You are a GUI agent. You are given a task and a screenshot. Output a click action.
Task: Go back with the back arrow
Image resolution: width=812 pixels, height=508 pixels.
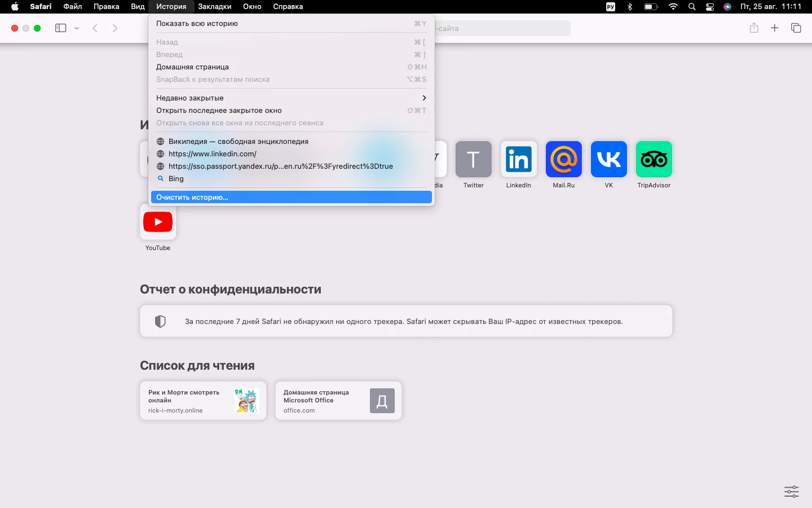coord(95,28)
